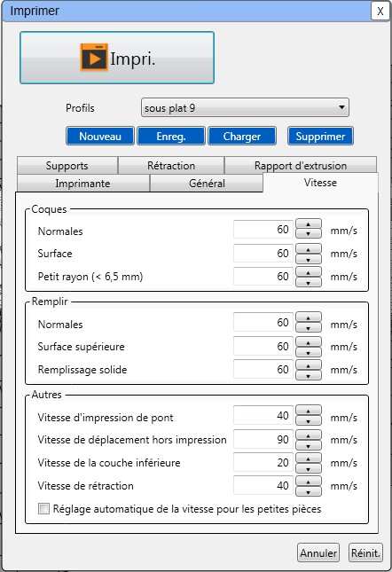The width and height of the screenshot is (392, 572).
Task: Increase Petit rayon speed with up arrow
Action: coord(309,272)
